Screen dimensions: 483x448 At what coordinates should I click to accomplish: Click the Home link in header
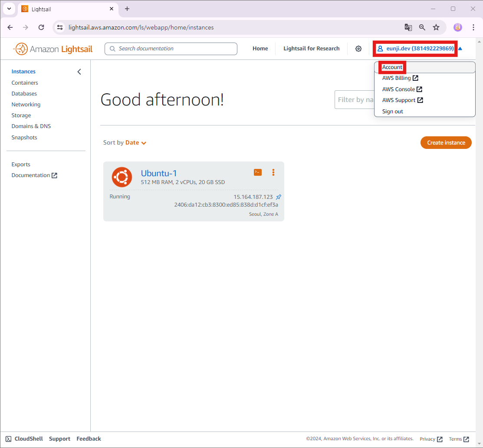click(x=260, y=49)
